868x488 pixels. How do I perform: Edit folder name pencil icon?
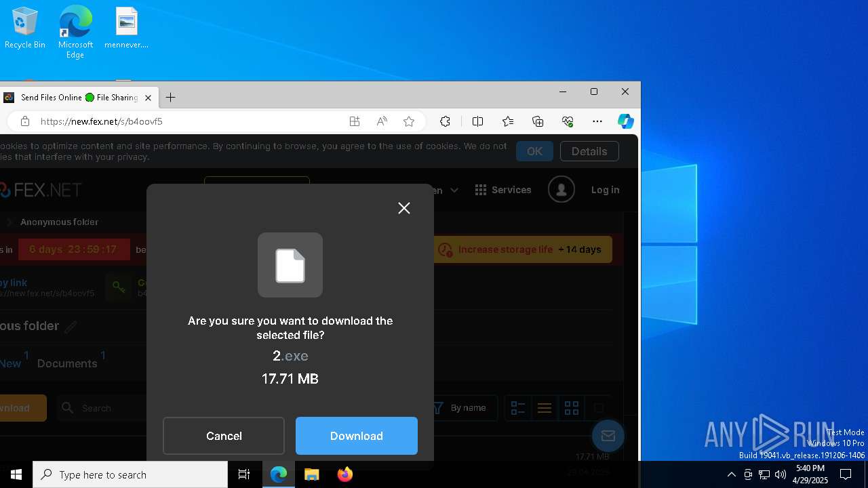(x=71, y=327)
